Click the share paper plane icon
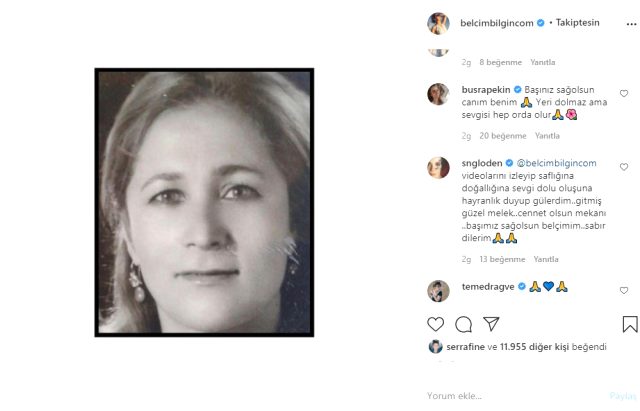 (491, 324)
